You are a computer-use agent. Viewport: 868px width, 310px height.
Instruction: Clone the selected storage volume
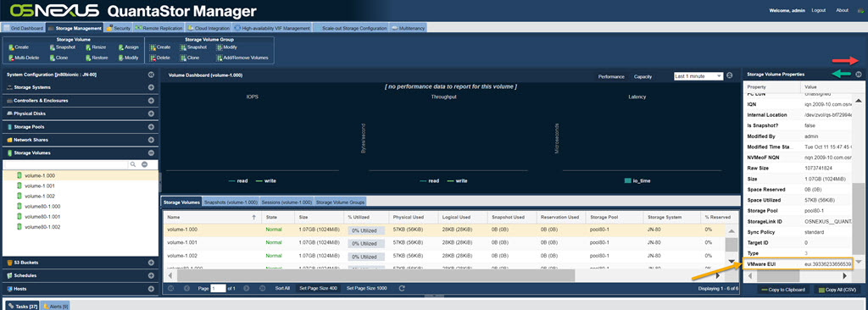pos(58,58)
